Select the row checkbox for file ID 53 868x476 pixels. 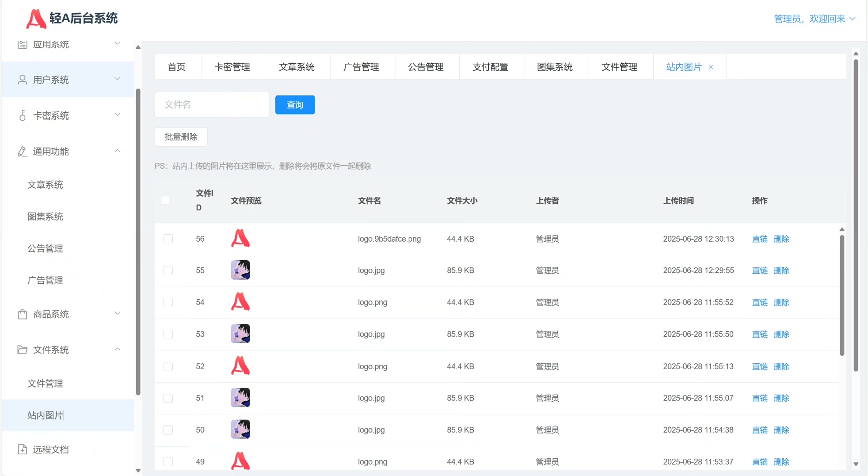click(x=168, y=334)
